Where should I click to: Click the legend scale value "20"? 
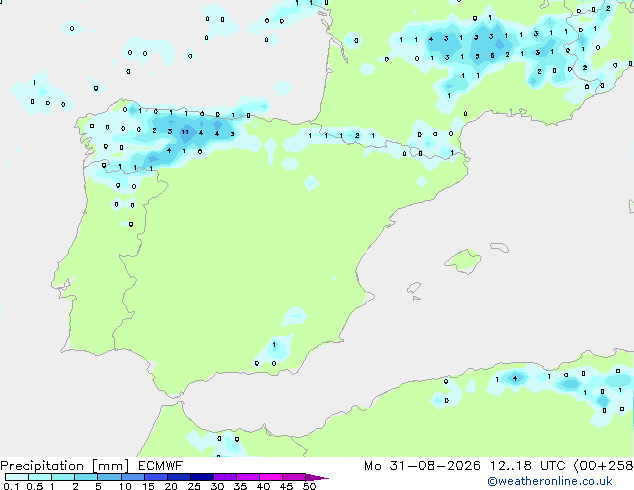pyautogui.click(x=171, y=486)
